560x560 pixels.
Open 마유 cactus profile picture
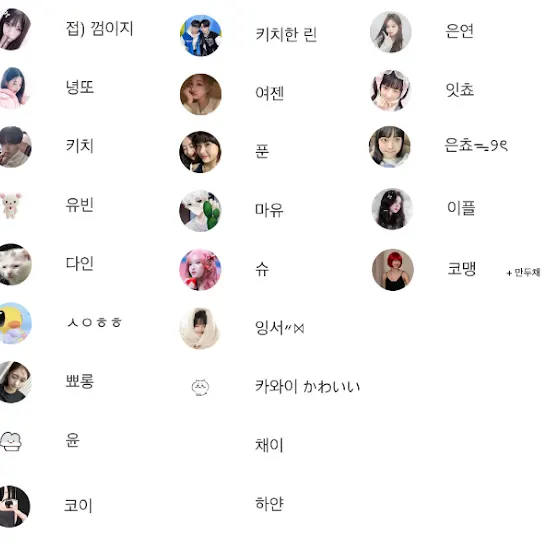click(x=200, y=211)
